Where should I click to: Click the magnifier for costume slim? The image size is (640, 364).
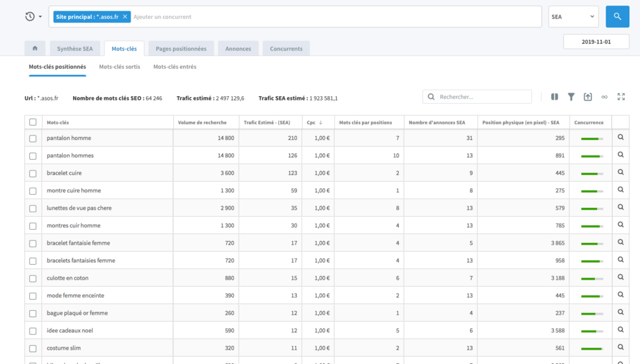point(621,348)
